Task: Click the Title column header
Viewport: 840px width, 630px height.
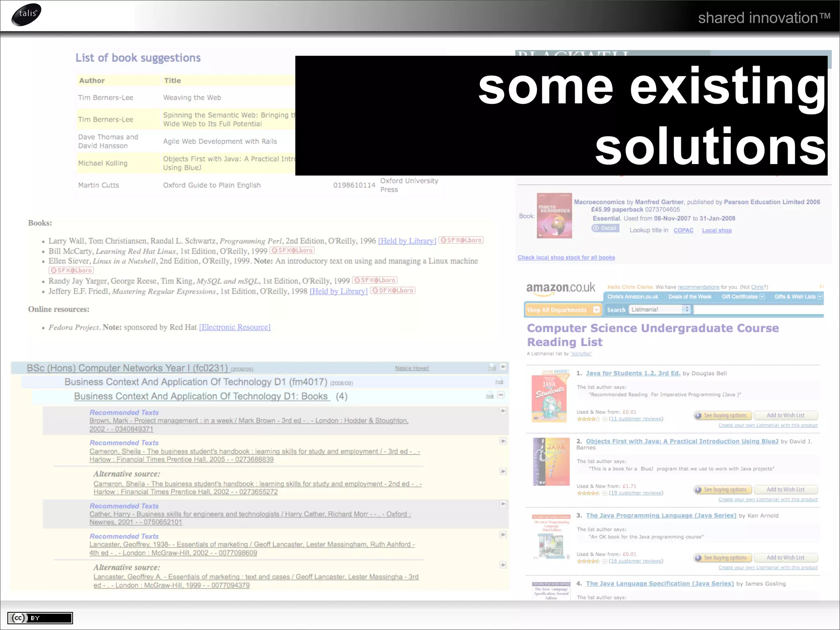Action: [x=172, y=80]
